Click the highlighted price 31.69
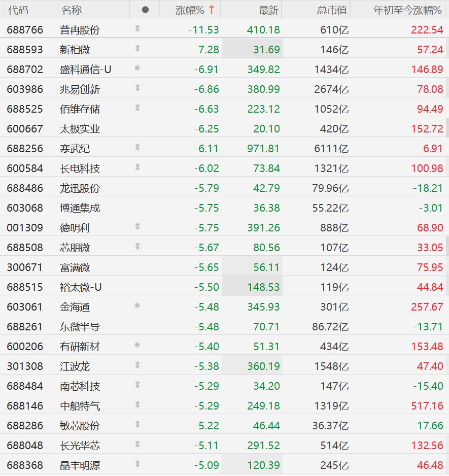Viewport: 449px width, 476px height. pos(266,50)
